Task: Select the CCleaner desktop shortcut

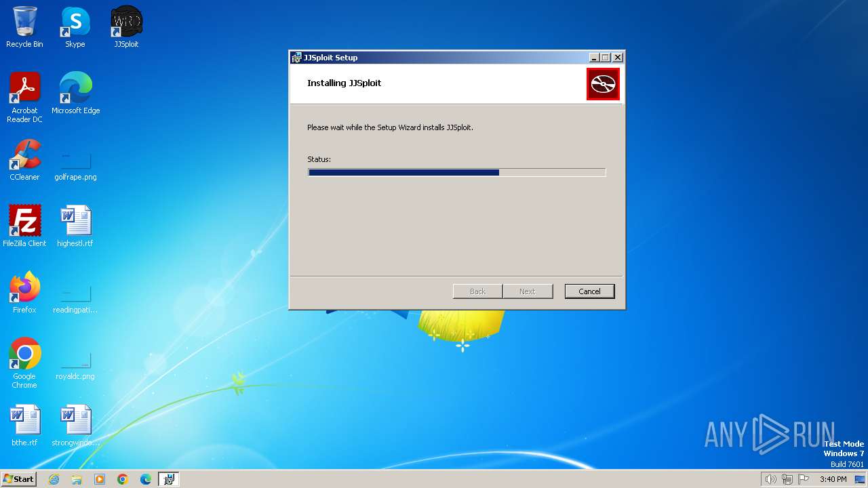Action: (x=24, y=160)
